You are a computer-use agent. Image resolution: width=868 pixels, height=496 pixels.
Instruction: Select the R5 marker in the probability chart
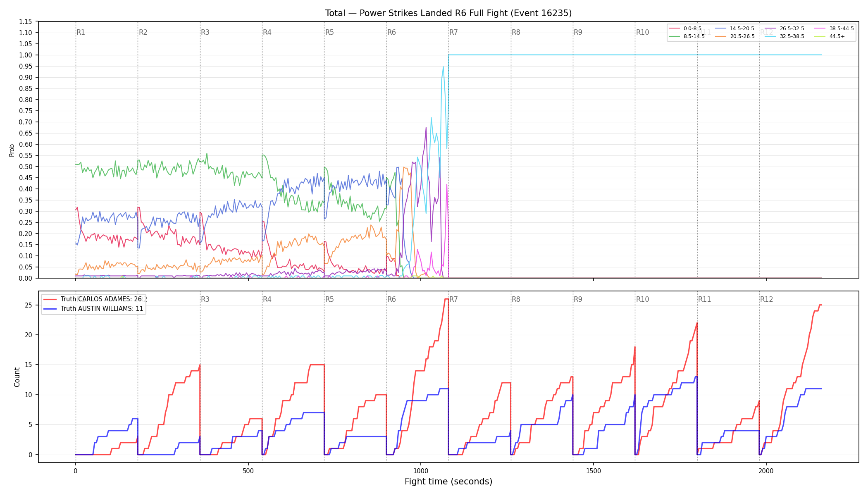329,32
